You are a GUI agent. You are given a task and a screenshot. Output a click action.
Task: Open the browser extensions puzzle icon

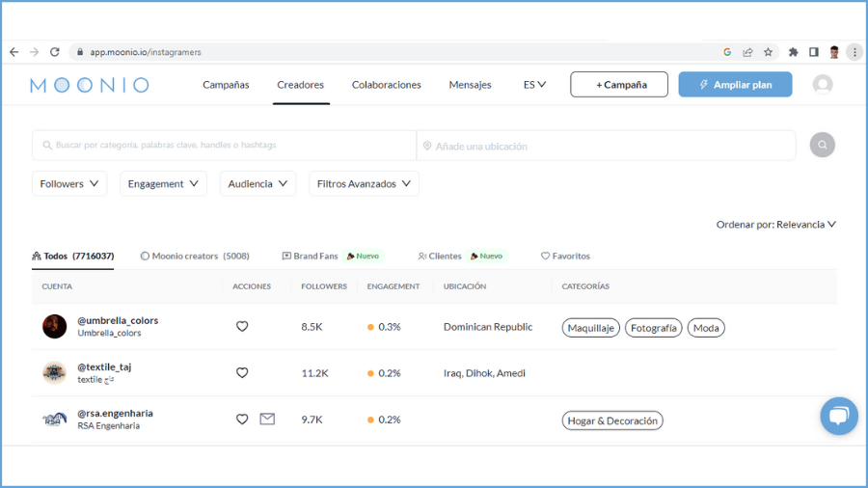pos(794,52)
